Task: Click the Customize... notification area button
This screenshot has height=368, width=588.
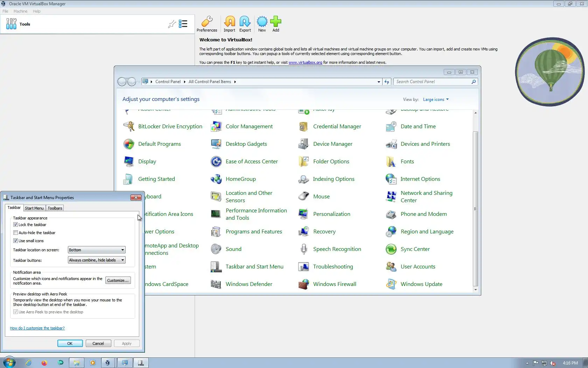Action: click(118, 280)
